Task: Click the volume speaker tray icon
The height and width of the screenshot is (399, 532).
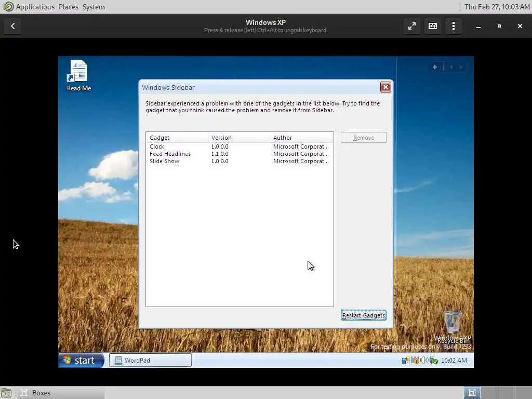Action: (x=424, y=361)
